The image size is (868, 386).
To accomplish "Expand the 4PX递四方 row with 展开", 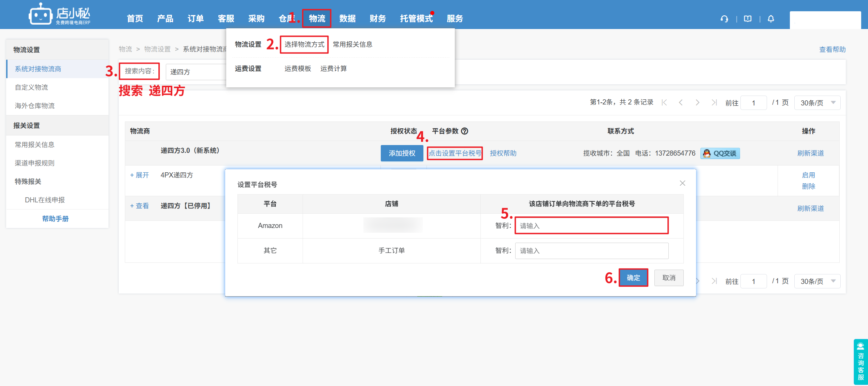I will click(140, 175).
